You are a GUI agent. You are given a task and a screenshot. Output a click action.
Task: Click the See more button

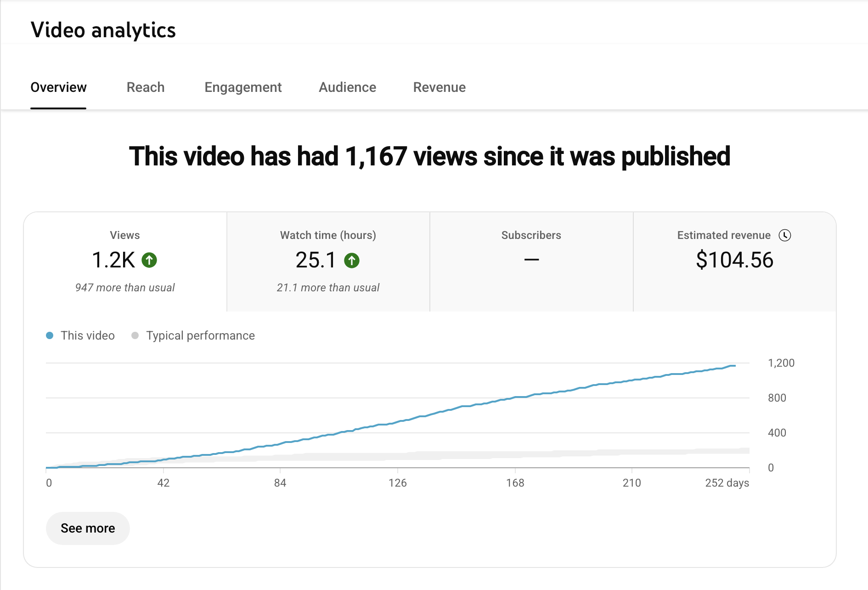pyautogui.click(x=88, y=528)
